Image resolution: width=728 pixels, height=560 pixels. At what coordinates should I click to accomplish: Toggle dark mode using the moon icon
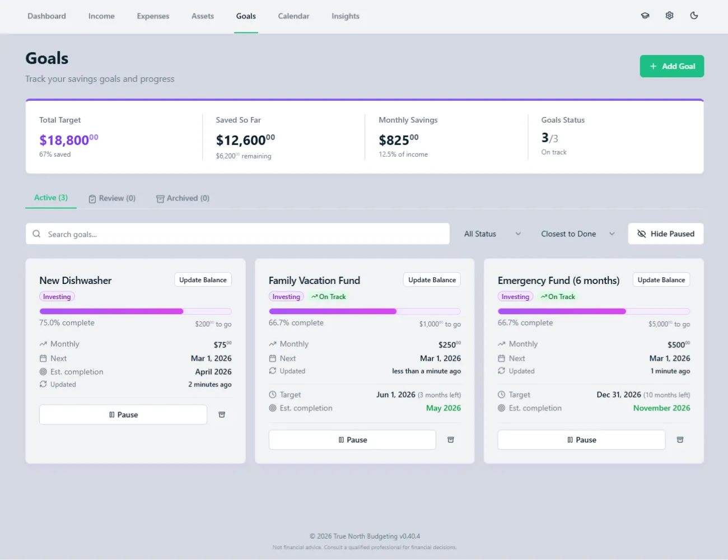coord(694,16)
